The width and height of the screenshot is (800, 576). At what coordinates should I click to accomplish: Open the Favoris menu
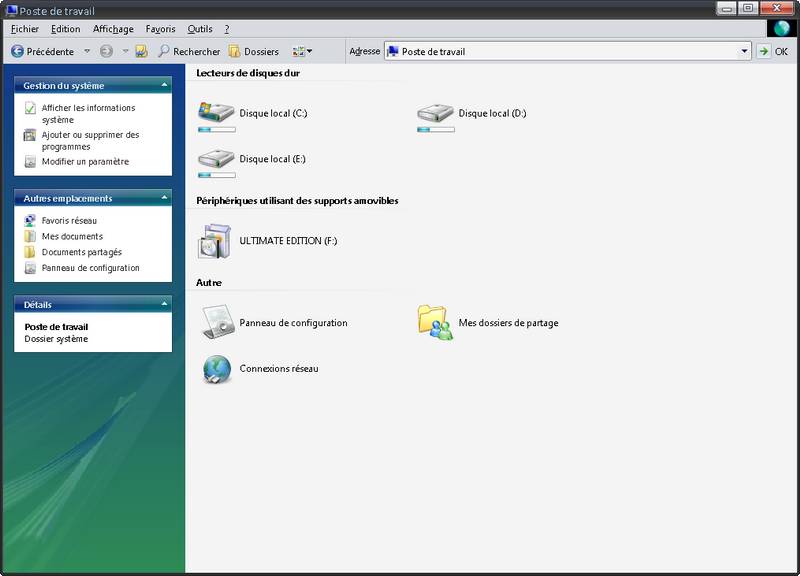pos(160,29)
